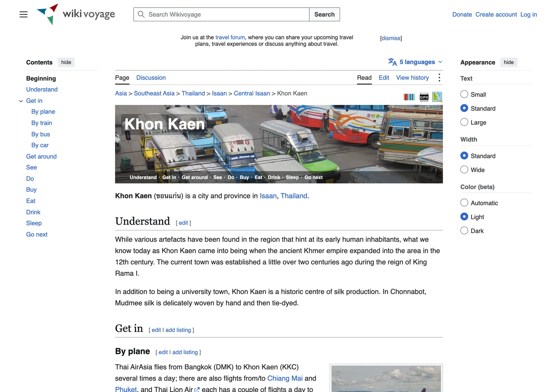Screen dimensions: 558x392
Task: Click into the Search Wikivoyage field
Action: click(221, 14)
